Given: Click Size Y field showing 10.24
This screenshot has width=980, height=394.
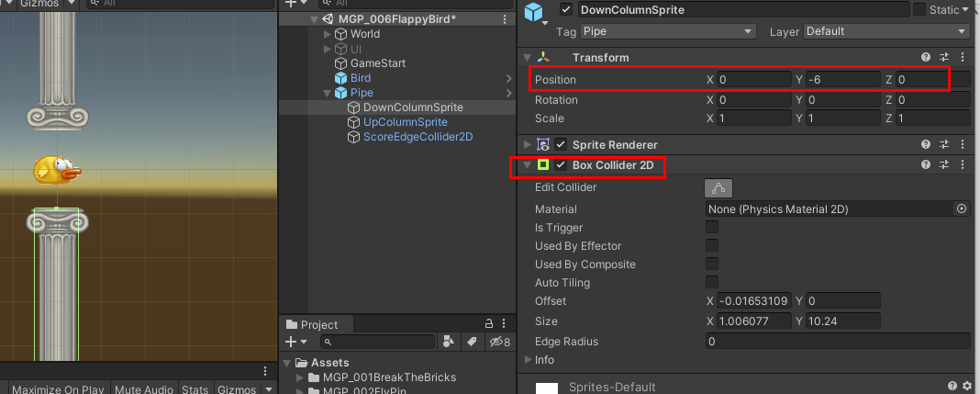Looking at the screenshot, I should coord(843,321).
